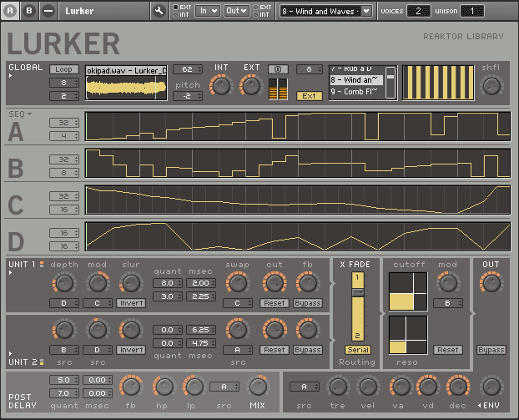
Task: Adjust envelope tre knob
Action: (338, 387)
